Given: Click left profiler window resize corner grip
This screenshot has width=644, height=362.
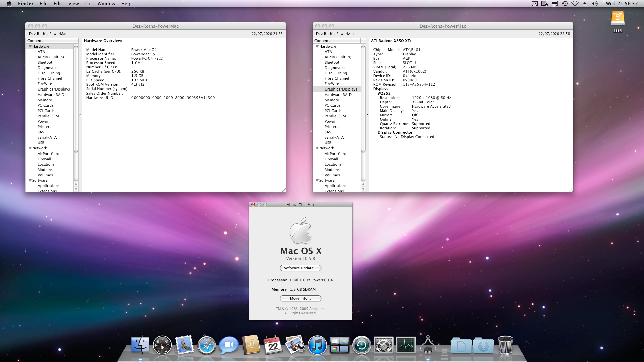Looking at the screenshot, I should [x=284, y=190].
